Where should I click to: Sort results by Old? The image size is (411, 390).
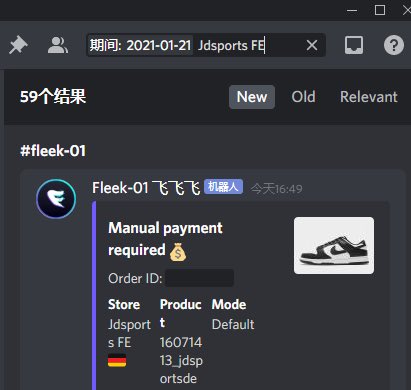click(303, 97)
